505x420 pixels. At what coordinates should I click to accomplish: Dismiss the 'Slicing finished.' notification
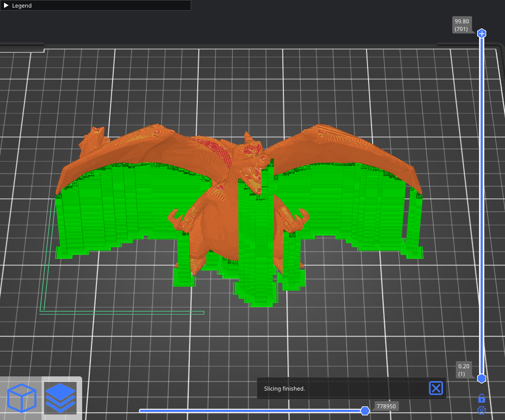pyautogui.click(x=436, y=389)
